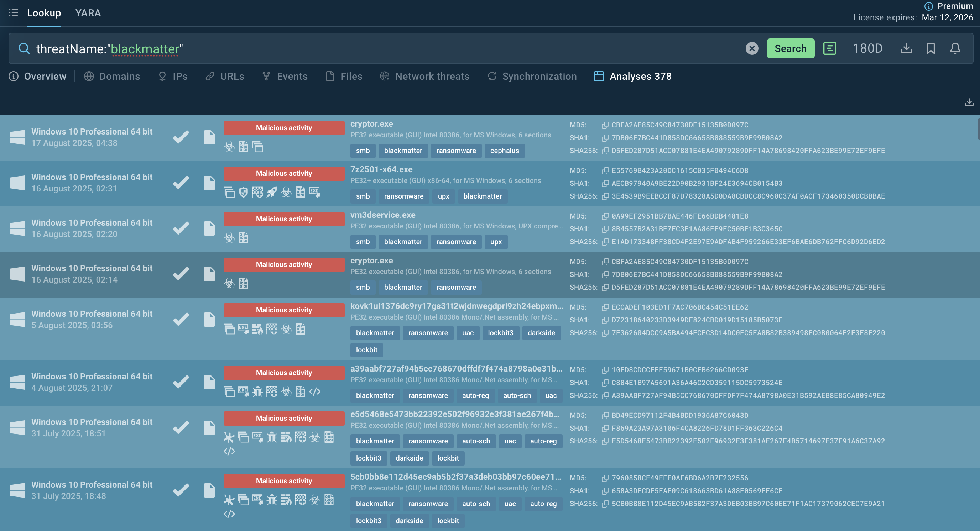Copy MD5 hash of first cryptor.exe

605,125
